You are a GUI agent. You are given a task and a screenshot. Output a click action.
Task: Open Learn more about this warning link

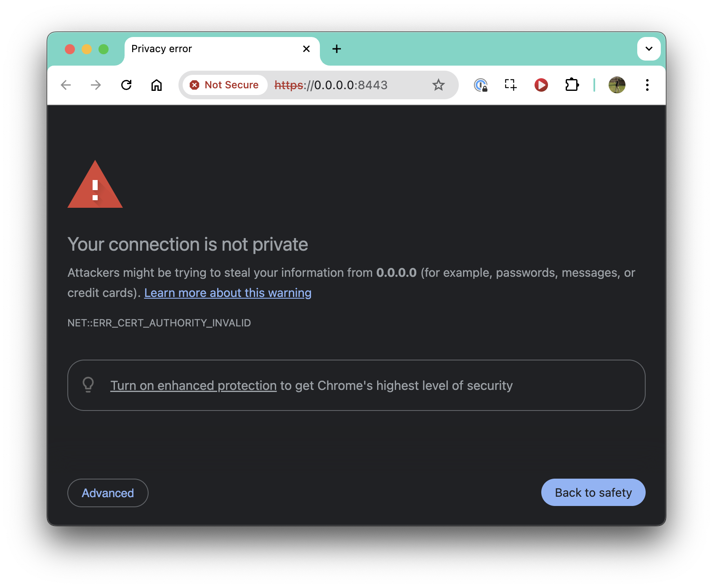pos(228,293)
